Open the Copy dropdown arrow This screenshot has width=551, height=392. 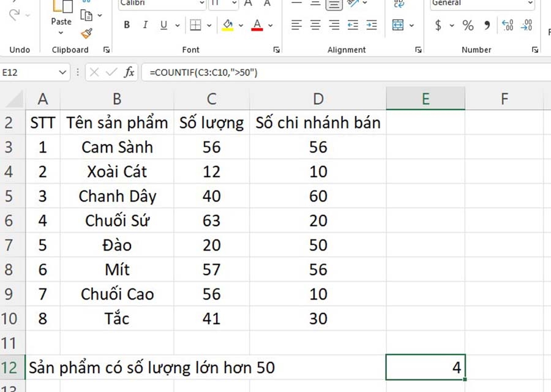click(x=100, y=15)
